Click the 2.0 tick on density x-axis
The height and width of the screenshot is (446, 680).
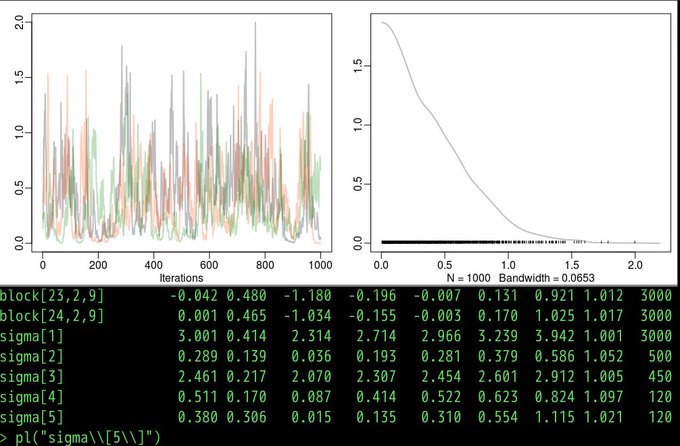coord(635,265)
